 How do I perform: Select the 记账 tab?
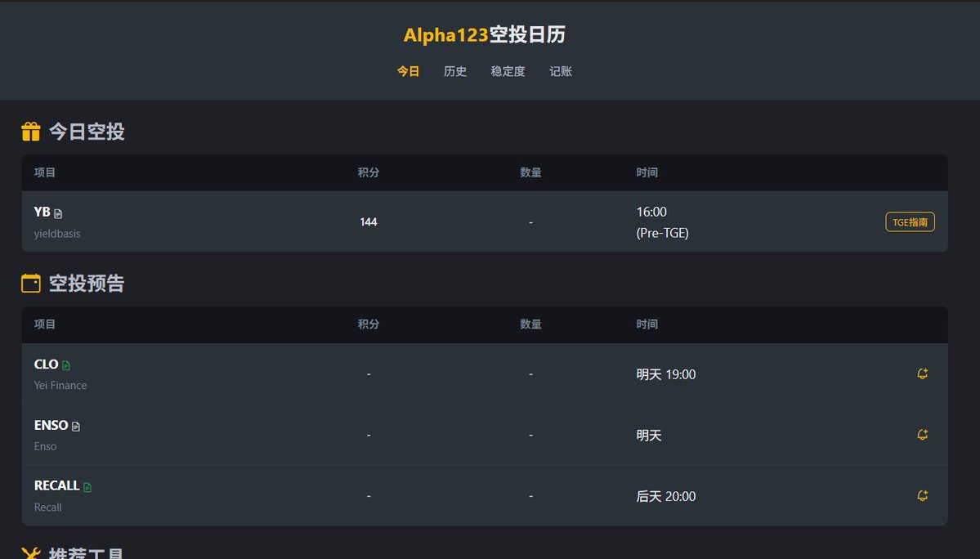pyautogui.click(x=561, y=71)
